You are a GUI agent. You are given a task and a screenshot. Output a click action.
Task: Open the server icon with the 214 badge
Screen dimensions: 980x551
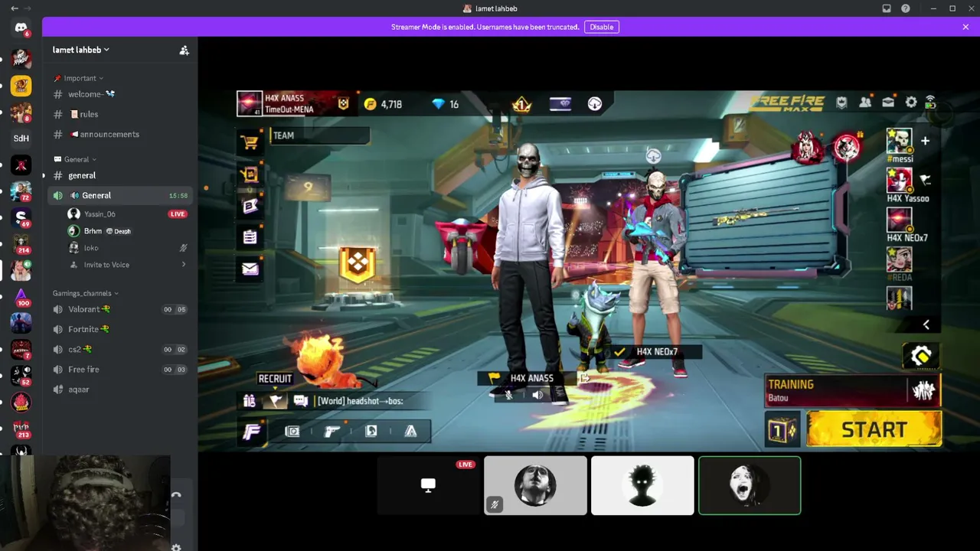(x=21, y=244)
